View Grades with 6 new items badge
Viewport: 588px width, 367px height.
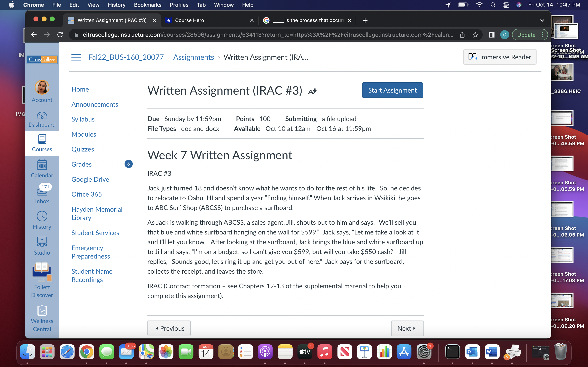[81, 164]
